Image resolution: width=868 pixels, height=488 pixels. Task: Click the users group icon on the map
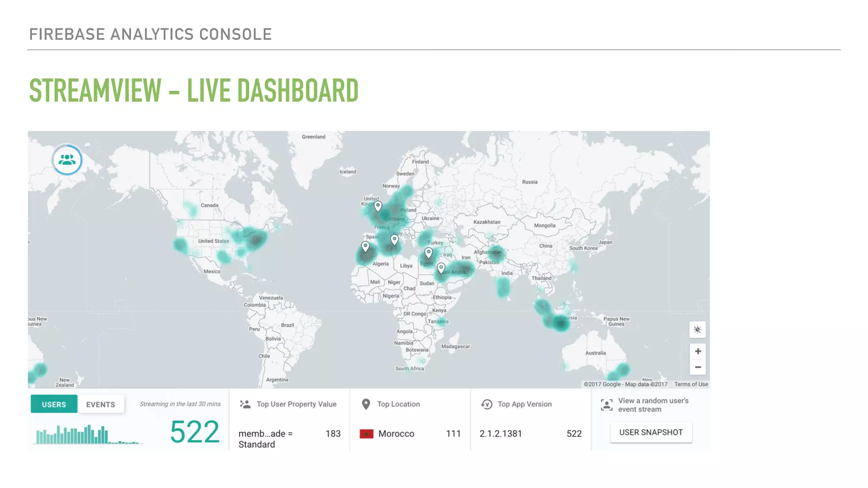point(67,160)
